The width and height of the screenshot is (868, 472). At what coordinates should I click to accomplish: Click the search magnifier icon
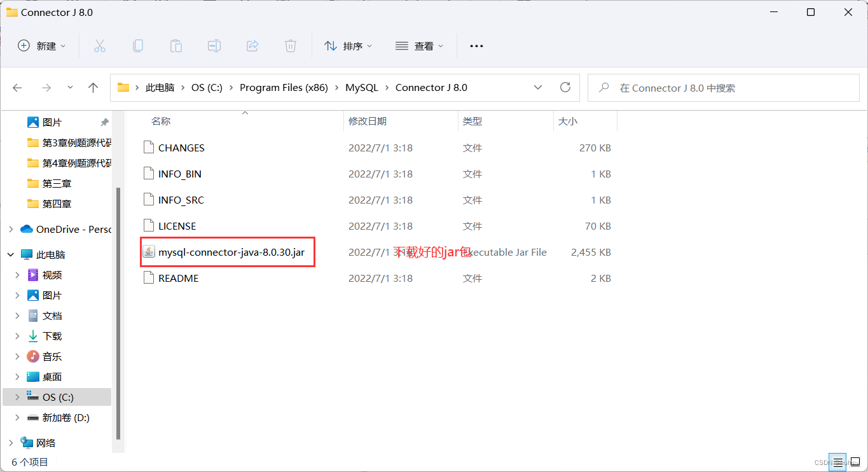tap(605, 87)
